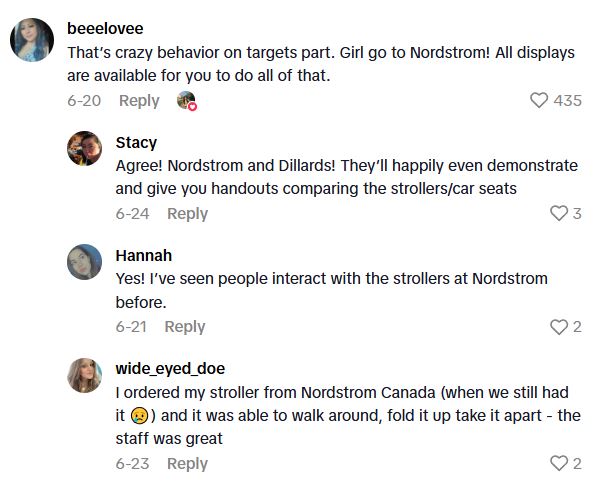
Task: Open the Stacy username link
Action: pyautogui.click(x=136, y=142)
